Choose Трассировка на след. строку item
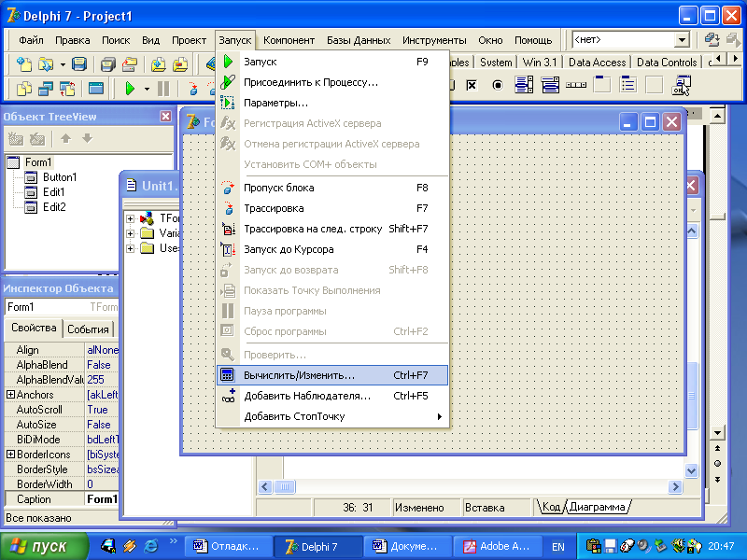The width and height of the screenshot is (747, 560). coord(332,229)
